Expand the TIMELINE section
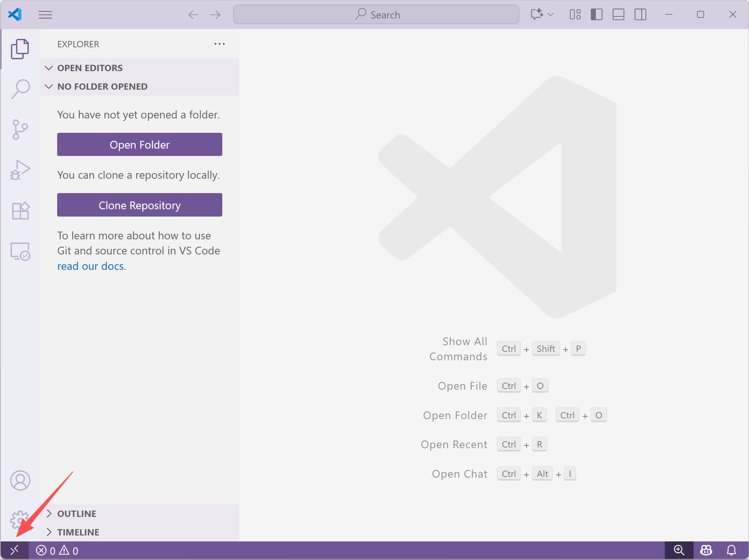The height and width of the screenshot is (560, 749). 140,532
